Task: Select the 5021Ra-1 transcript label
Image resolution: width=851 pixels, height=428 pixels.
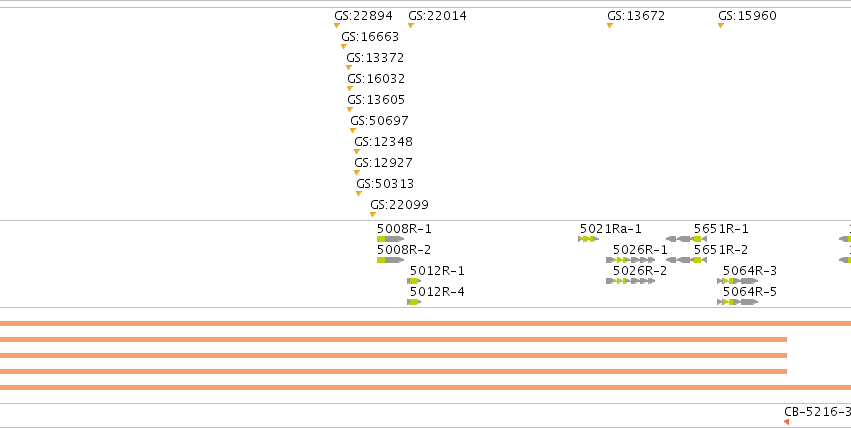Action: tap(611, 229)
